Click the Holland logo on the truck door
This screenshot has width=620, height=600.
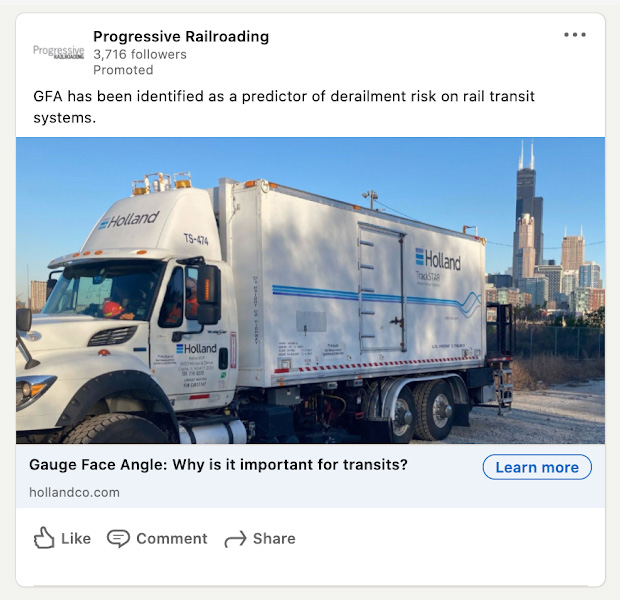tap(197, 348)
